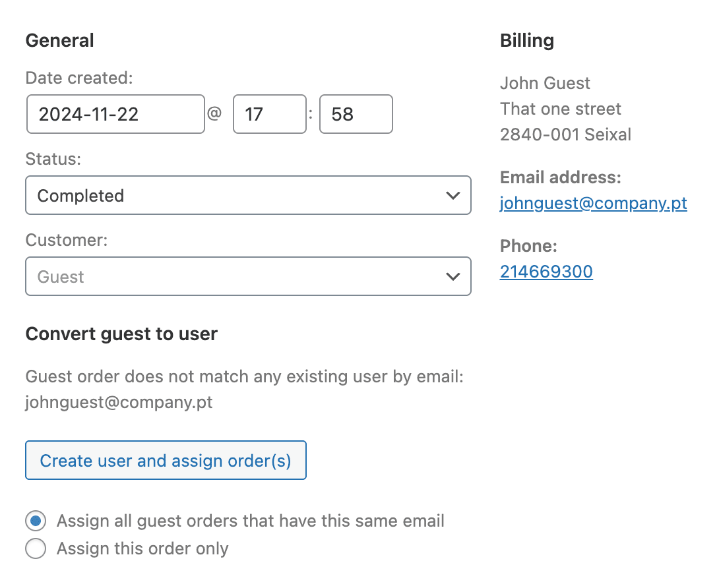Click the minute input showing 58
Screen dimensions: 719x588
pyautogui.click(x=356, y=114)
